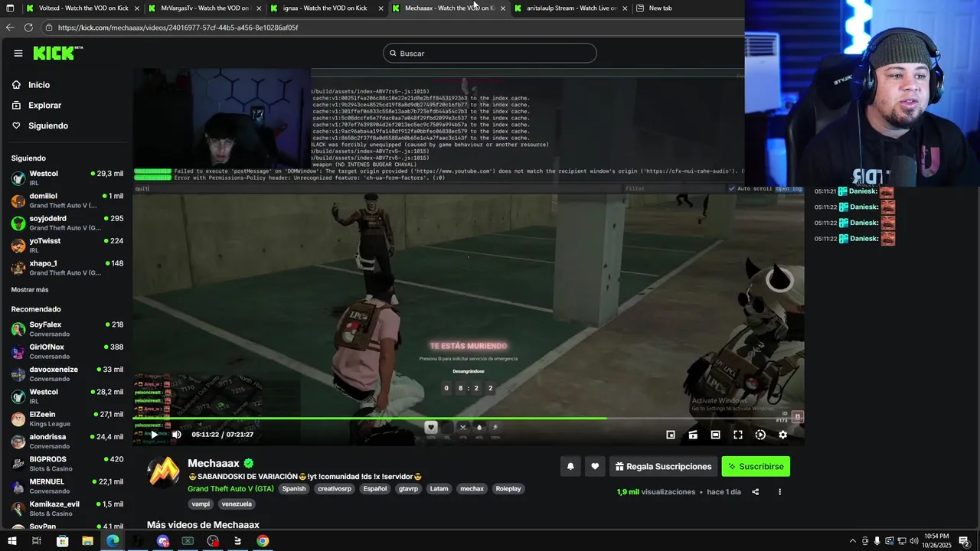Follow Mechaaax with the heart button
Image resolution: width=980 pixels, height=551 pixels.
click(595, 466)
